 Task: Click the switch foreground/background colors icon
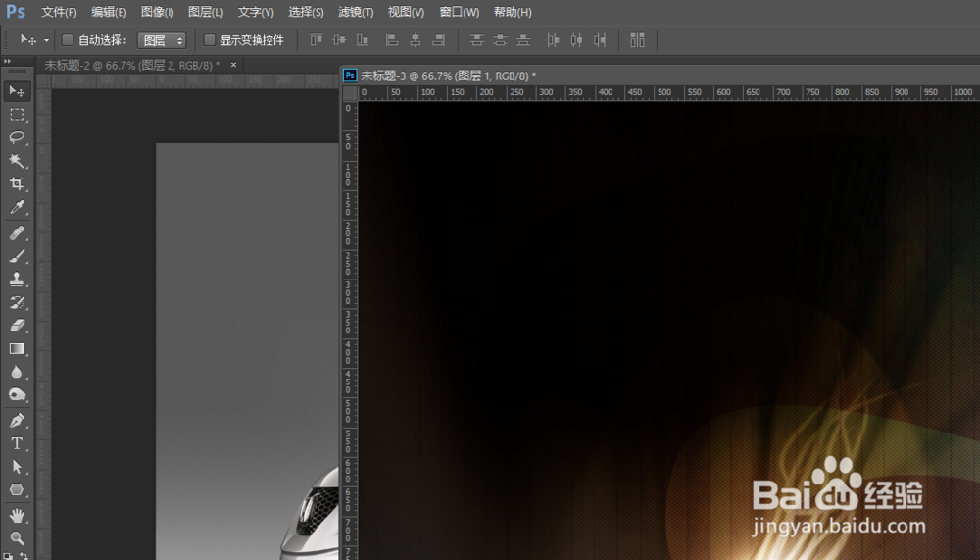tap(24, 555)
